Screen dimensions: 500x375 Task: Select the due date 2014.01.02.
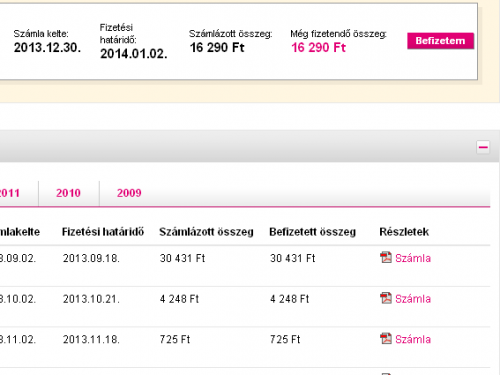(134, 54)
